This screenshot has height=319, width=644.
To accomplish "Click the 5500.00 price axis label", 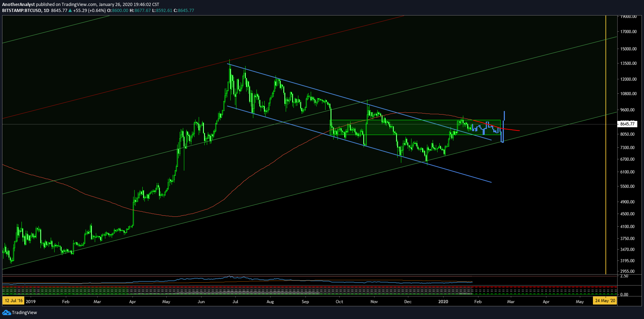I will 627,186.
